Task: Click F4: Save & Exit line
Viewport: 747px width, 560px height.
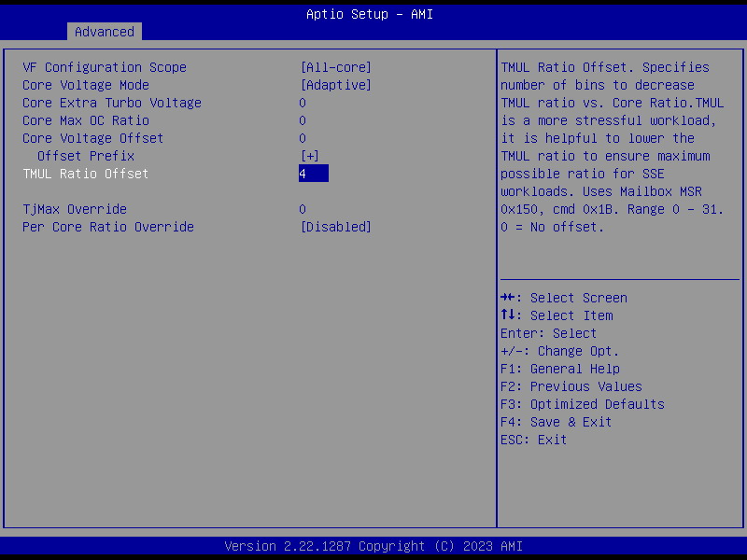Action: click(x=556, y=422)
